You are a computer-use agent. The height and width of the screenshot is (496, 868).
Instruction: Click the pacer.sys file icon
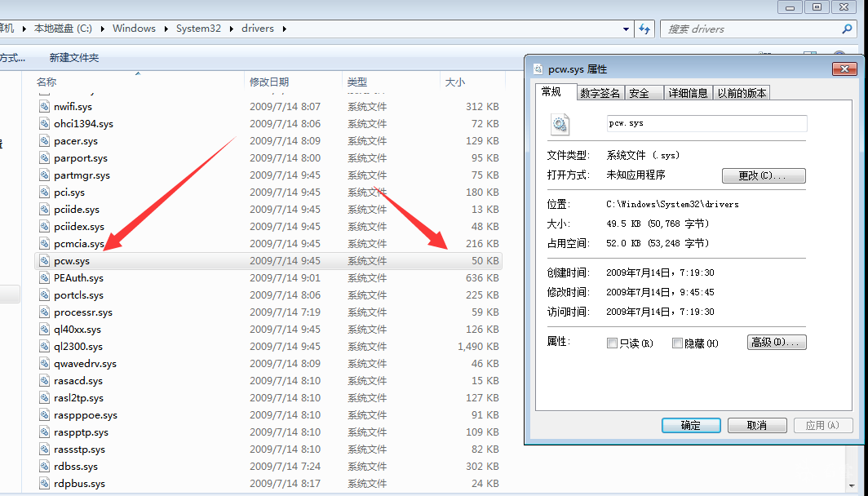[x=44, y=140]
